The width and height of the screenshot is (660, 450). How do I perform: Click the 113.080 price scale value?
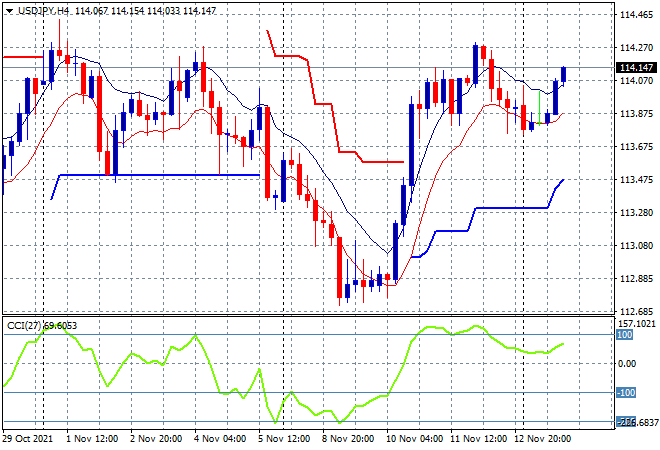pos(636,245)
